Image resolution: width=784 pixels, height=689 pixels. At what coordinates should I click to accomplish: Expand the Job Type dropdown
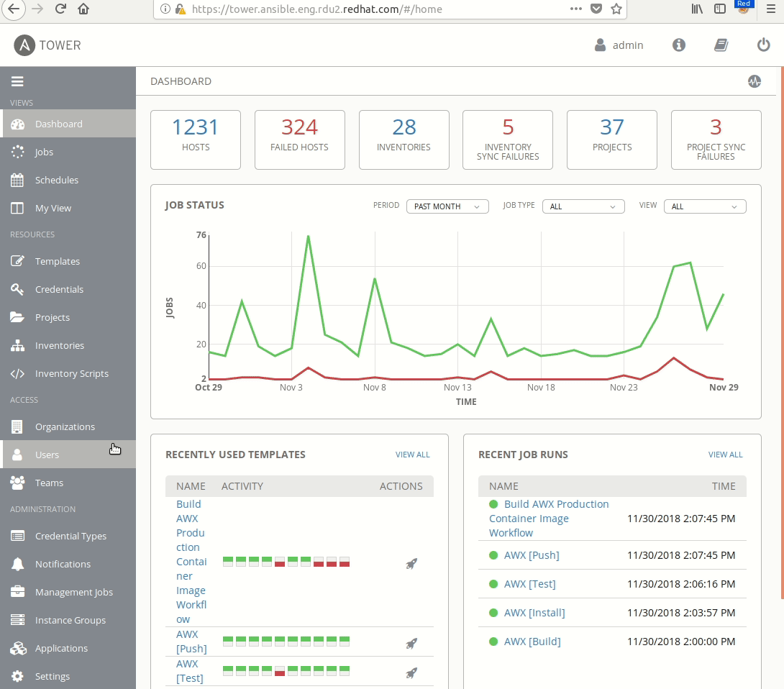[x=583, y=206]
